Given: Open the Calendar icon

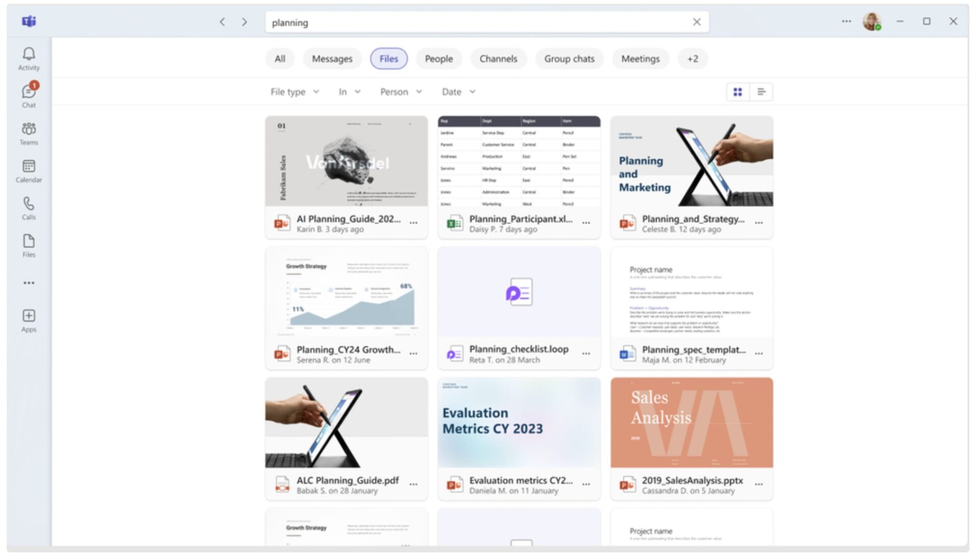Looking at the screenshot, I should (x=29, y=171).
